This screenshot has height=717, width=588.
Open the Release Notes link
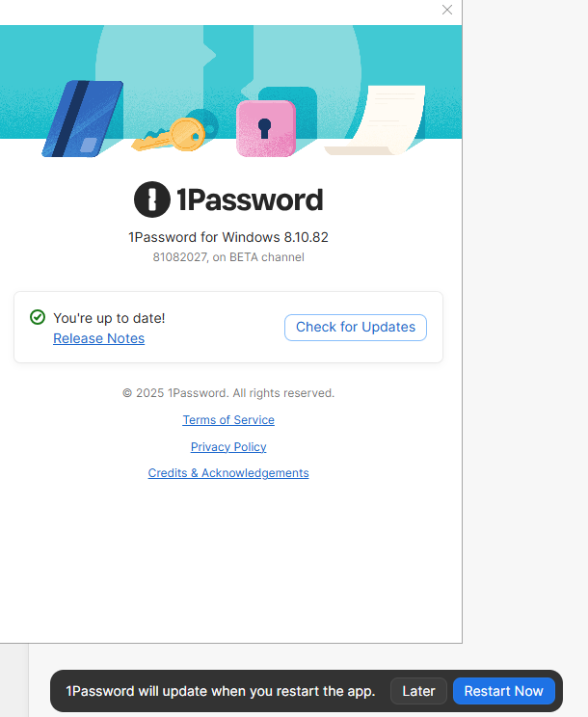(98, 338)
